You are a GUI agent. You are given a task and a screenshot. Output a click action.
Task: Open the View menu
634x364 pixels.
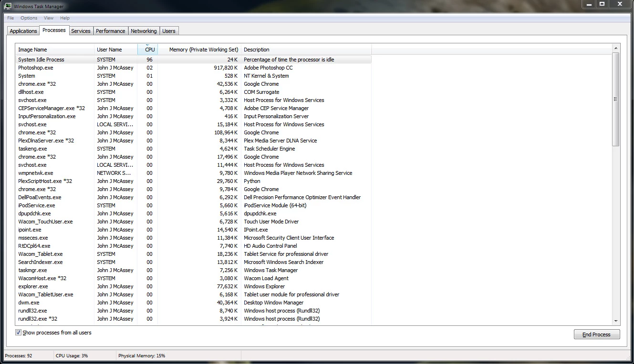49,18
